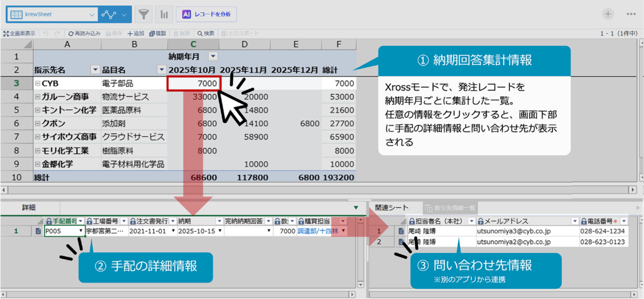Screen dimensions: 644x299
Task: Open the 担当者名（本社） filter dropdown
Action: click(x=472, y=221)
